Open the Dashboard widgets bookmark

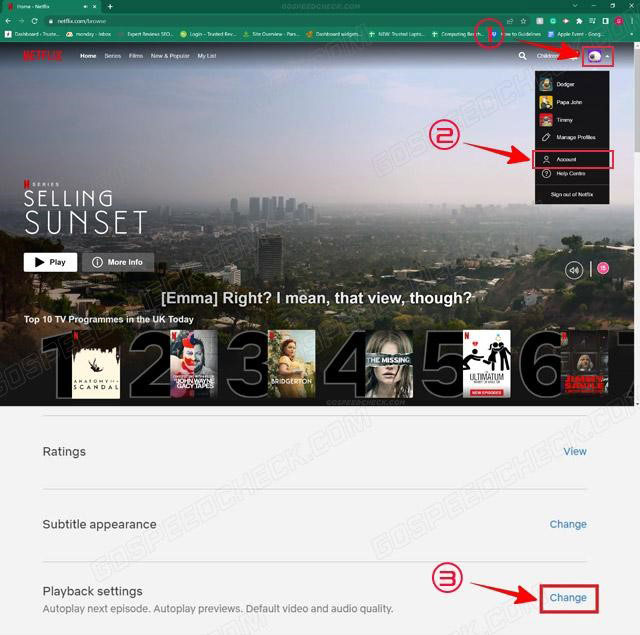point(334,34)
